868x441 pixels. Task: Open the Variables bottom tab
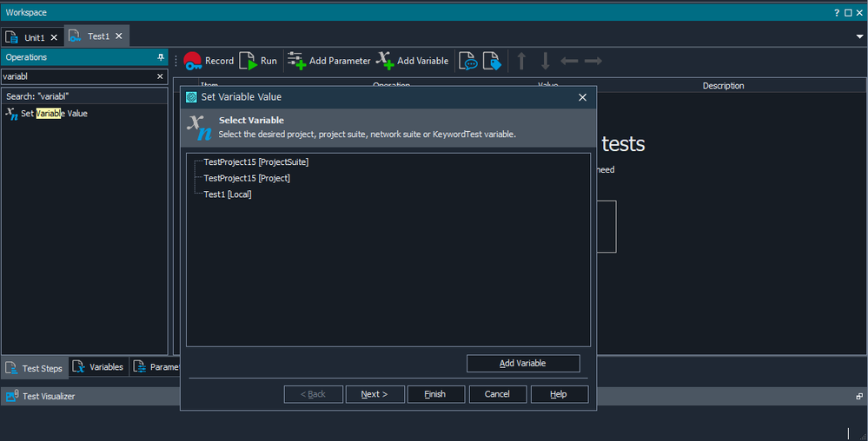click(x=98, y=367)
